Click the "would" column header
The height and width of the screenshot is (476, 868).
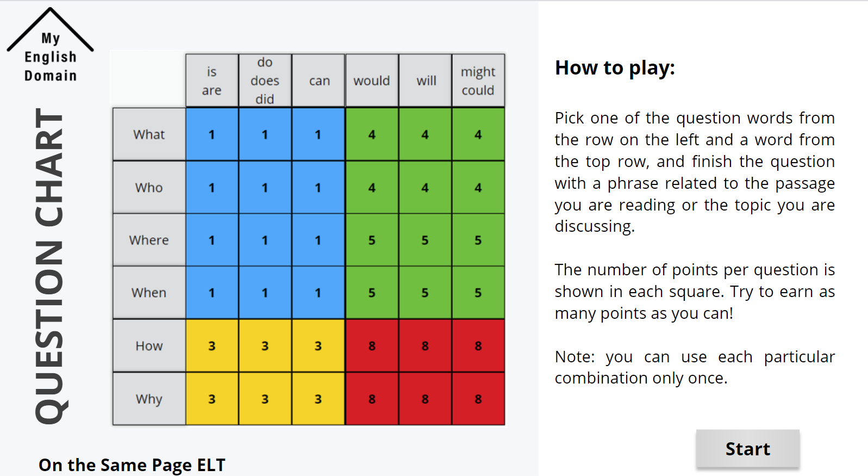pyautogui.click(x=372, y=81)
